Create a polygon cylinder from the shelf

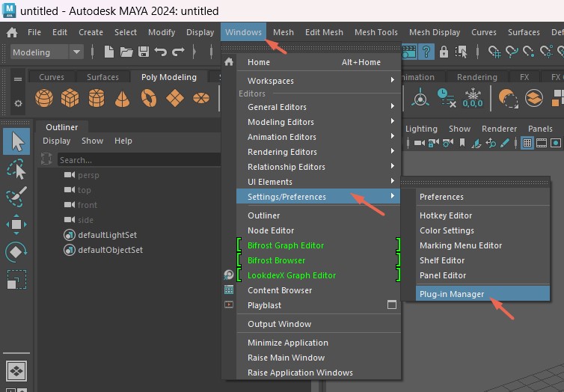coord(96,98)
